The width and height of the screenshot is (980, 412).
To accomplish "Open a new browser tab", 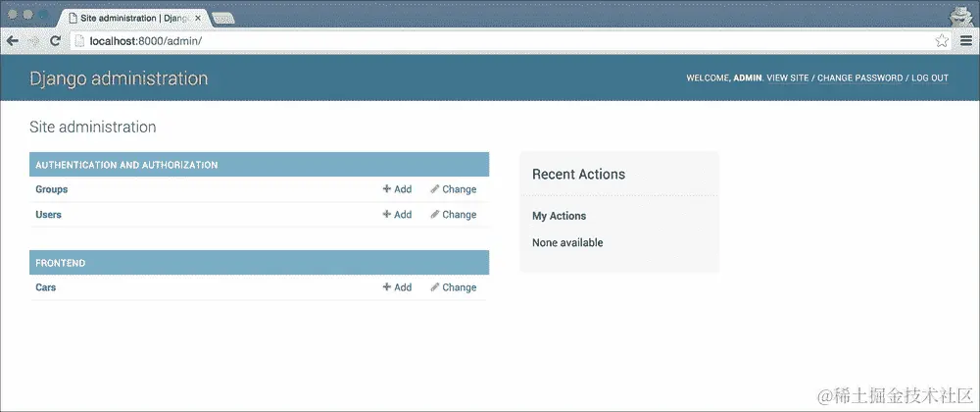I will point(223,19).
